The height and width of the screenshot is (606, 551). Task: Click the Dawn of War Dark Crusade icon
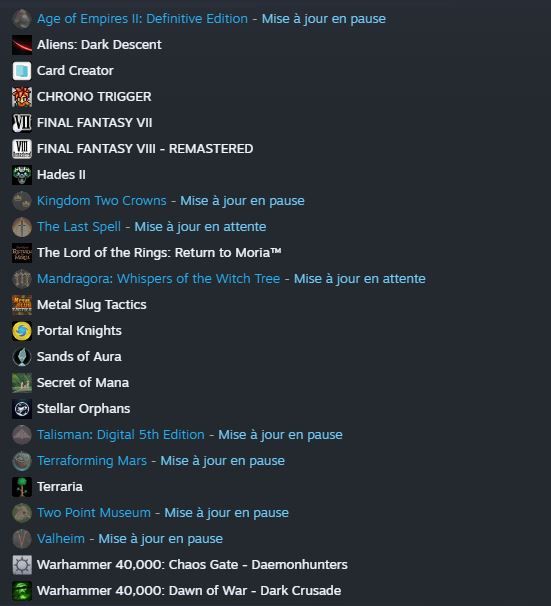pyautogui.click(x=22, y=591)
